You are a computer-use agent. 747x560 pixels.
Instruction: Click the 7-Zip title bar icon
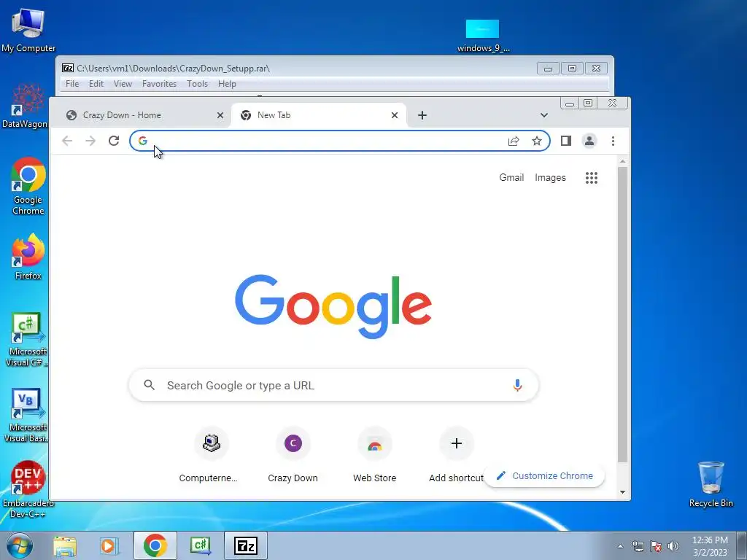(68, 68)
